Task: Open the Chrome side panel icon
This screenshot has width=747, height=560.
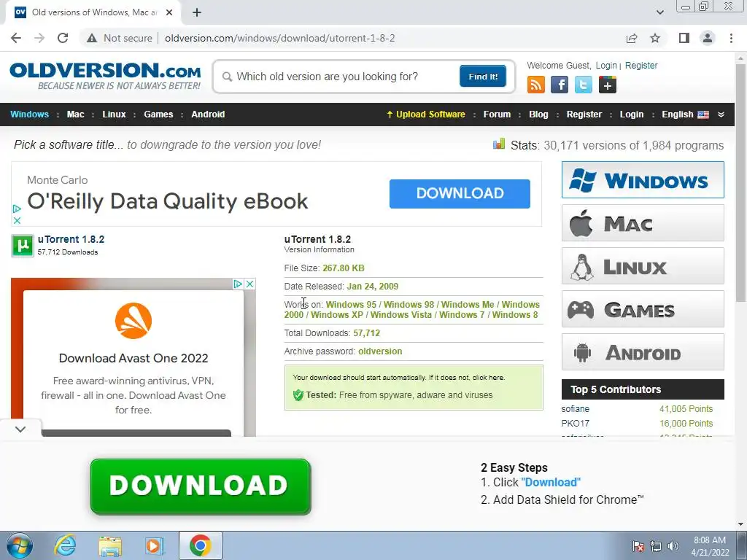Action: coord(684,38)
